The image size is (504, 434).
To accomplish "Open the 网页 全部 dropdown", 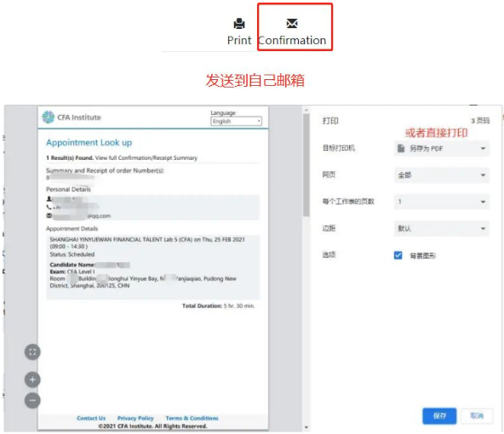I will pos(442,175).
